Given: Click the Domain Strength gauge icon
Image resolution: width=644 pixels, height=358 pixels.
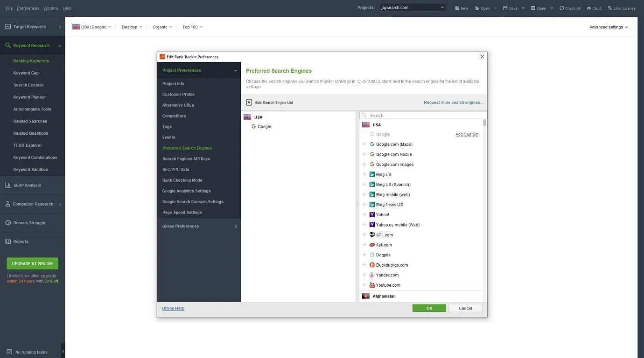Looking at the screenshot, I should tap(8, 223).
